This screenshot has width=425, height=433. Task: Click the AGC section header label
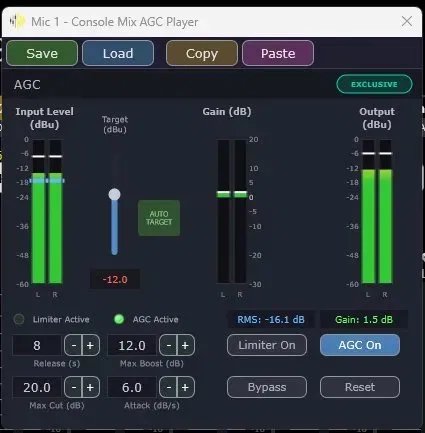point(27,85)
